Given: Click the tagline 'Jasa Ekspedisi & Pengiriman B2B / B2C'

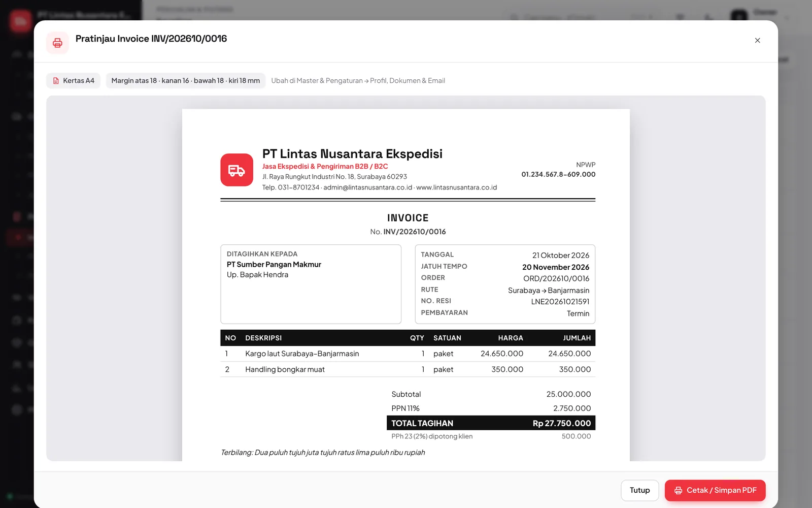Looking at the screenshot, I should click(x=325, y=166).
